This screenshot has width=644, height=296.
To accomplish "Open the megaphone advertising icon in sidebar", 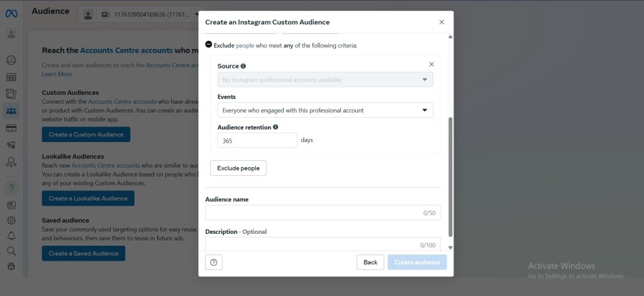I will [x=11, y=145].
